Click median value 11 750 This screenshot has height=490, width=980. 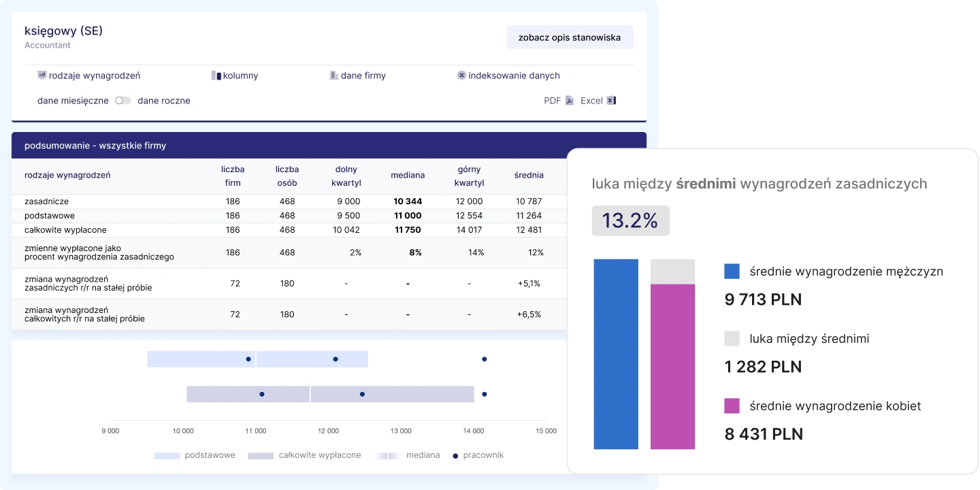coord(408,230)
